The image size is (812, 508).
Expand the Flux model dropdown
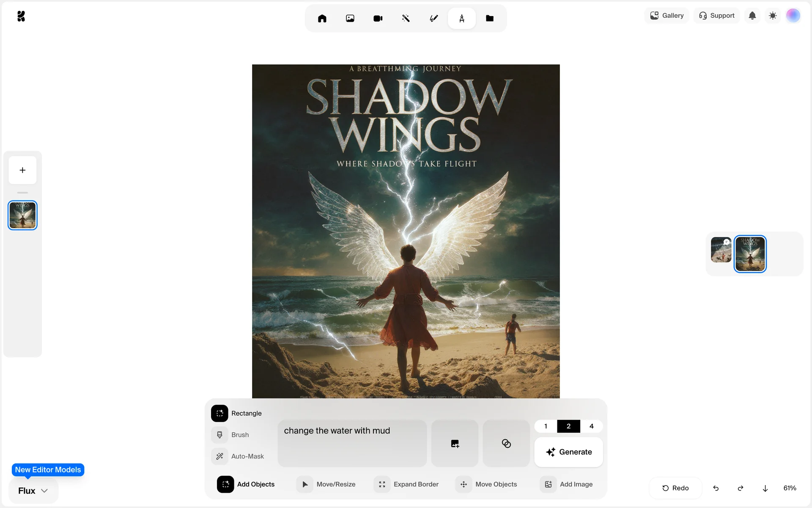(x=33, y=491)
